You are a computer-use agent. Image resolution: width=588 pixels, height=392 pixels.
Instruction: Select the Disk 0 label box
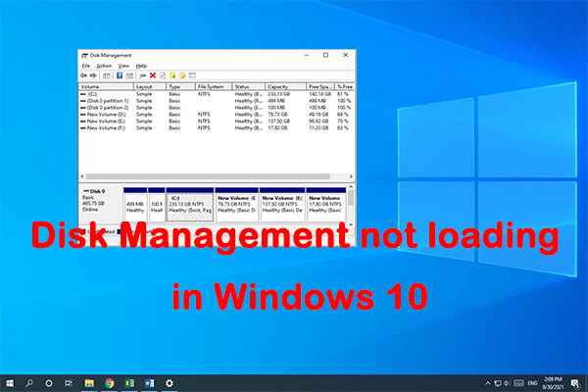(x=101, y=204)
